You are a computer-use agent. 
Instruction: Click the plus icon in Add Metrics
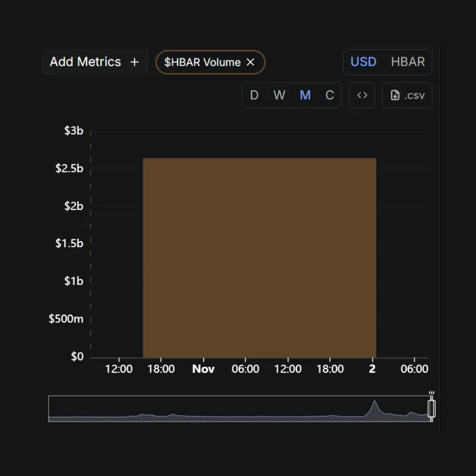coord(135,62)
